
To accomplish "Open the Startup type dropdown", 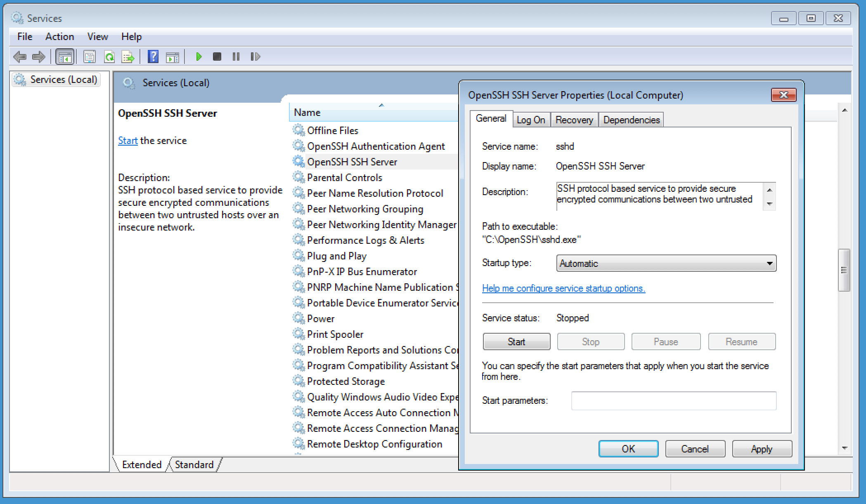I will click(666, 264).
